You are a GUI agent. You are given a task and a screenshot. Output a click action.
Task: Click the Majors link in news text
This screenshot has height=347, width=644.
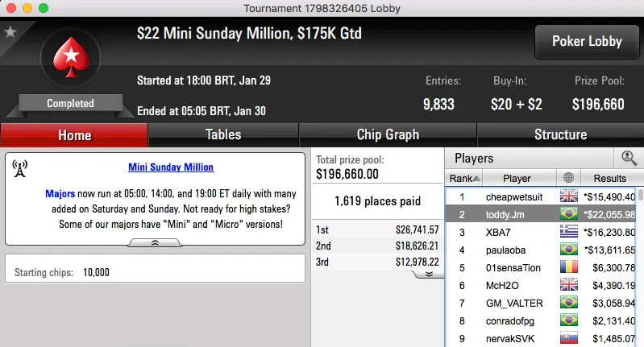(x=61, y=194)
